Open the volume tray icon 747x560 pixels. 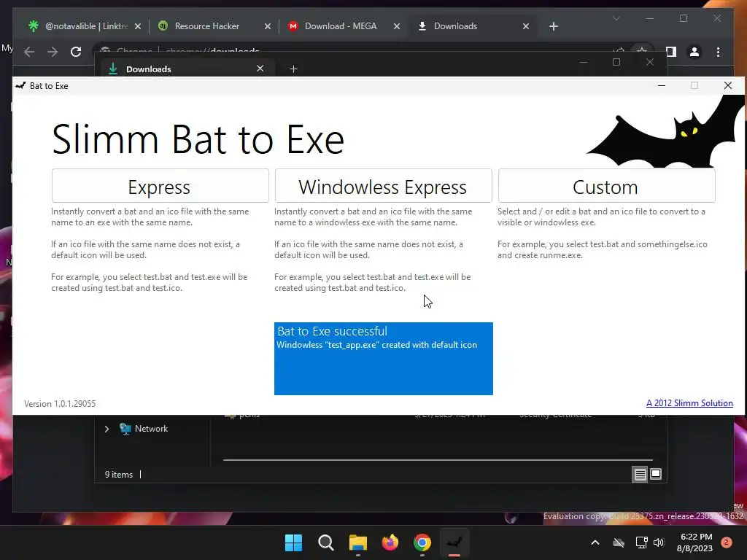[x=659, y=542]
